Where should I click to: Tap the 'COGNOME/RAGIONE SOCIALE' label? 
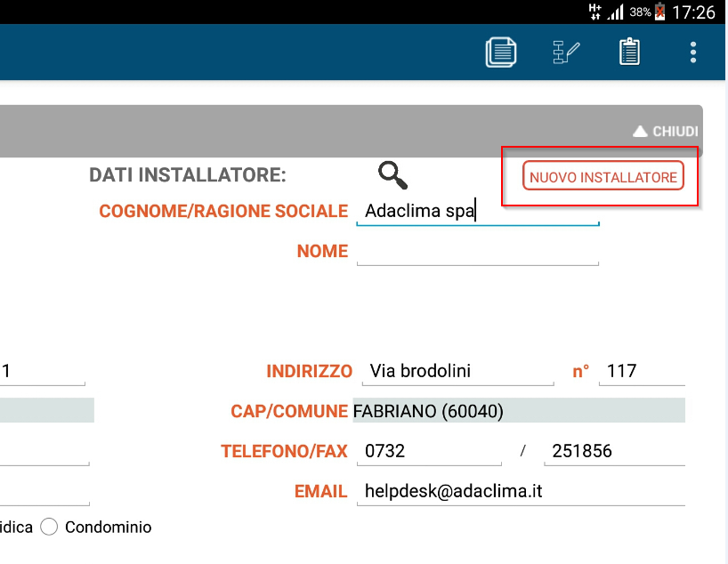coord(223,211)
